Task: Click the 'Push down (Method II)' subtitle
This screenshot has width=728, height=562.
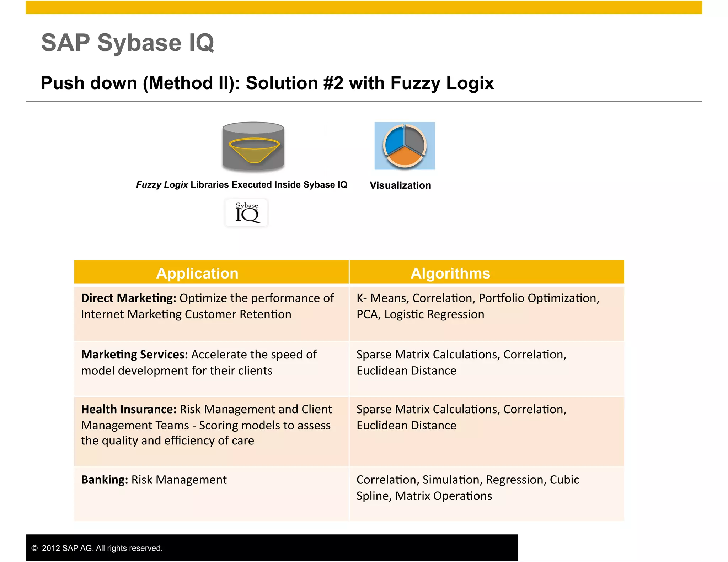Action: (x=267, y=83)
